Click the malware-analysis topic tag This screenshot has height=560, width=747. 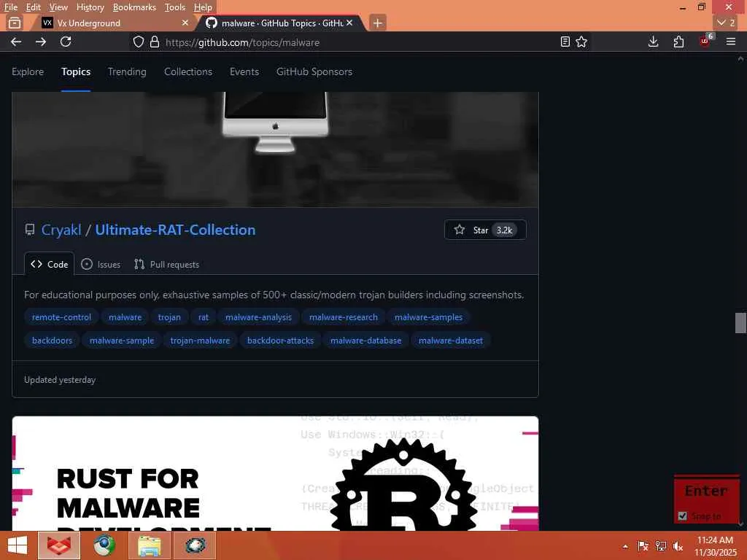coord(258,317)
